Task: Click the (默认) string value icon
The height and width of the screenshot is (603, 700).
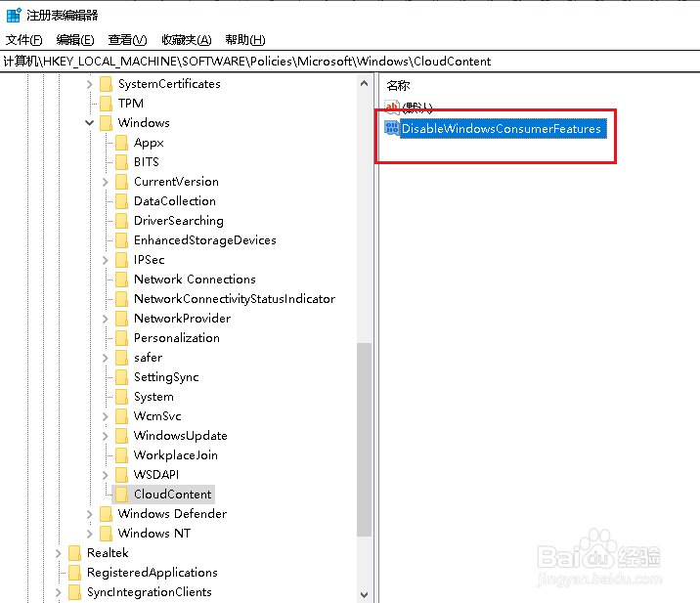Action: click(391, 108)
